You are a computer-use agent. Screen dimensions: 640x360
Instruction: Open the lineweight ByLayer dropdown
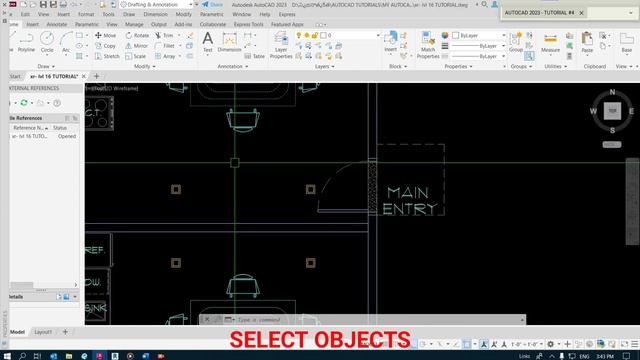(x=479, y=46)
